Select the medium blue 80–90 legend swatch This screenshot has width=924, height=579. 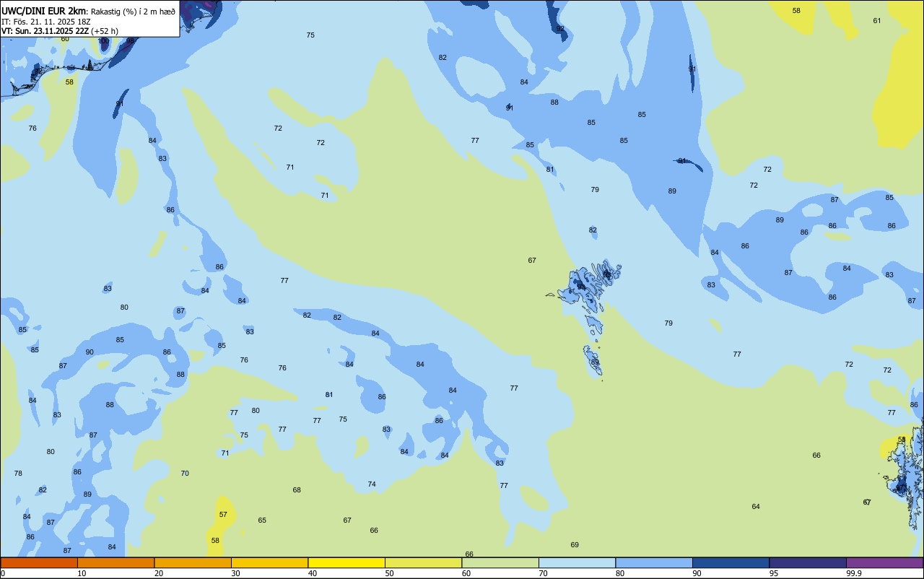click(654, 562)
